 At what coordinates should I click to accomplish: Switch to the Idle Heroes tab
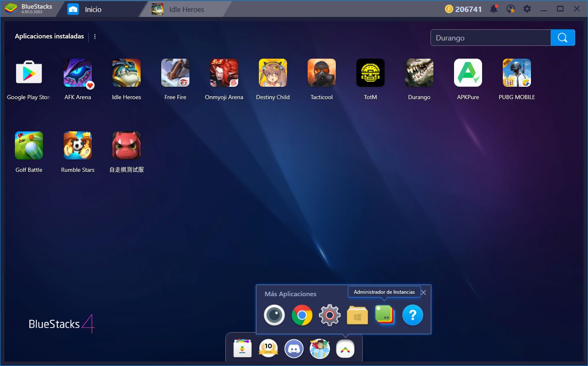click(x=184, y=9)
